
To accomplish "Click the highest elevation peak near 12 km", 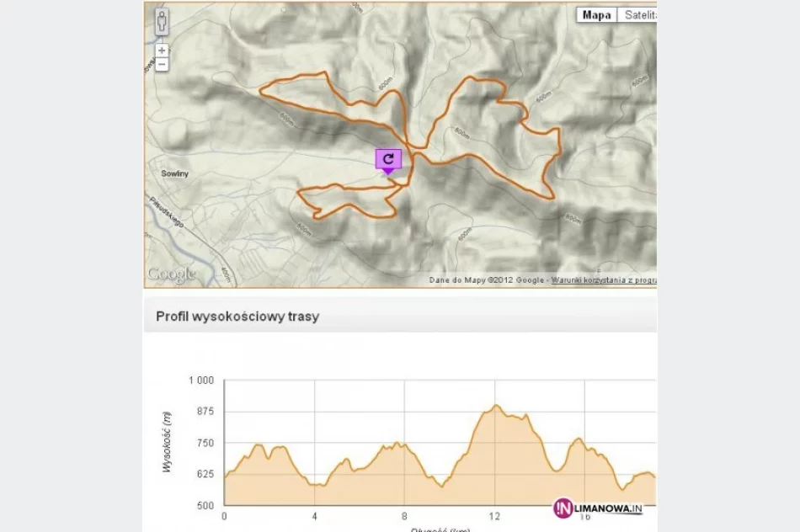I will (x=496, y=406).
